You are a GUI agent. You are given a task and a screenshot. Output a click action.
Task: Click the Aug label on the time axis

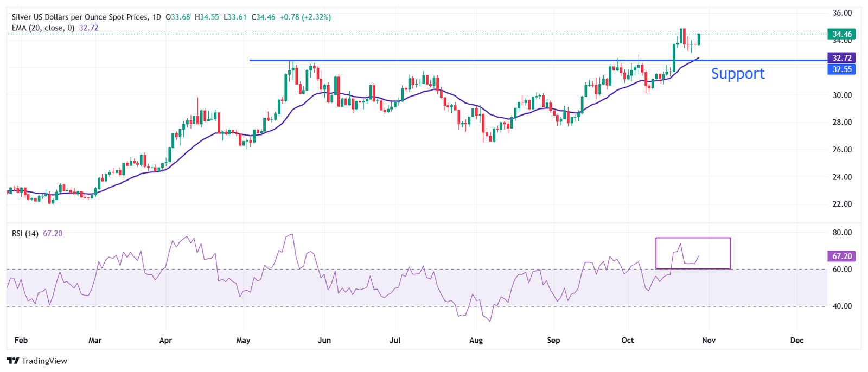476,341
